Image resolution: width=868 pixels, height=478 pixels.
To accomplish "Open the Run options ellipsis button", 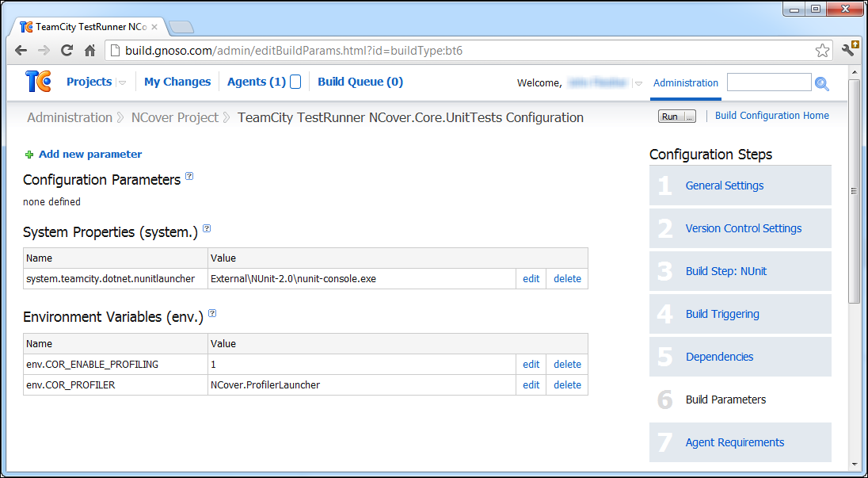I will 690,117.
